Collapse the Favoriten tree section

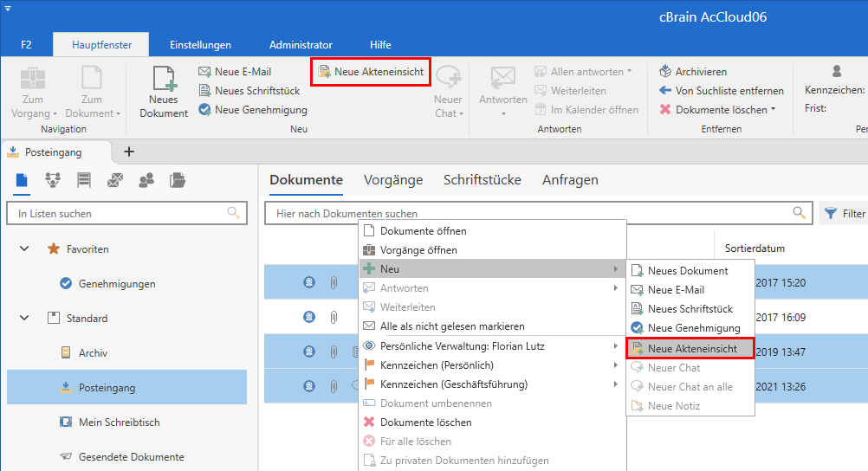(x=24, y=249)
